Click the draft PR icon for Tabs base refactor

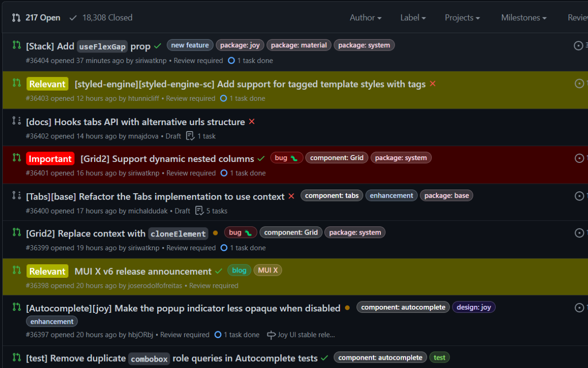tap(17, 195)
